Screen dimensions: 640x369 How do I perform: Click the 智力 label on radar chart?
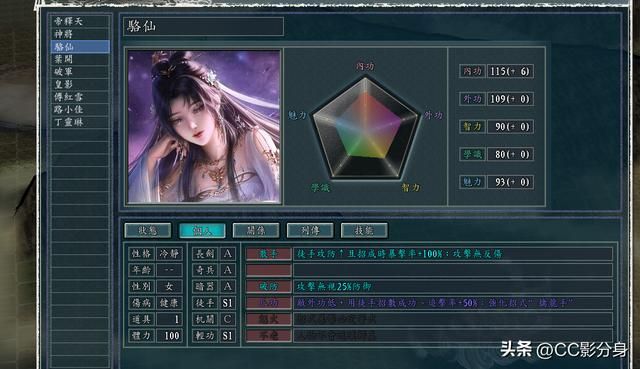[411, 187]
